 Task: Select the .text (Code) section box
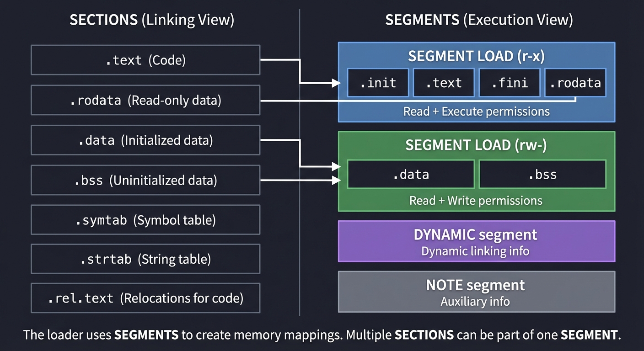145,60
